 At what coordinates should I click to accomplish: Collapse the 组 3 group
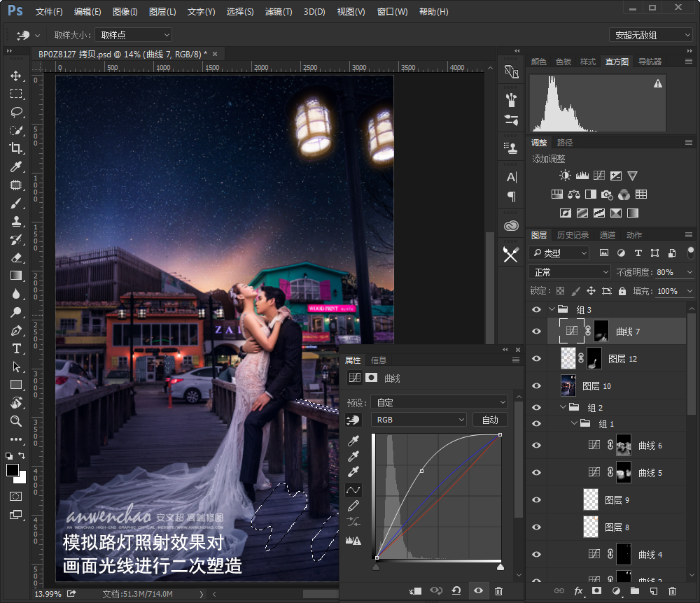(552, 308)
